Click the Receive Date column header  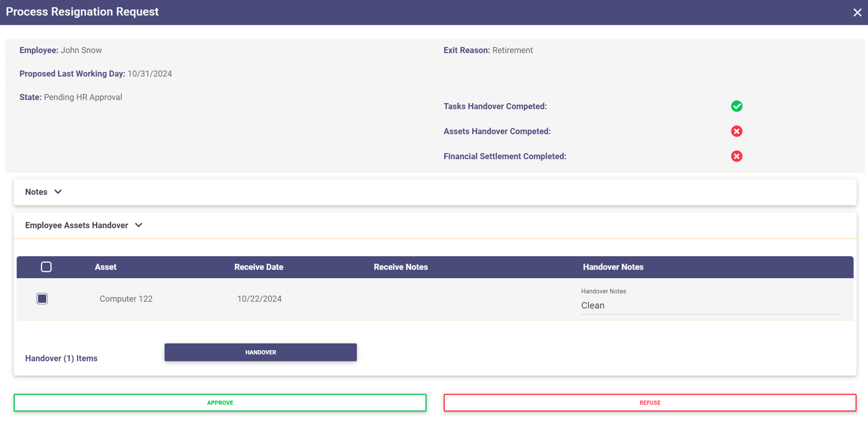pos(259,267)
